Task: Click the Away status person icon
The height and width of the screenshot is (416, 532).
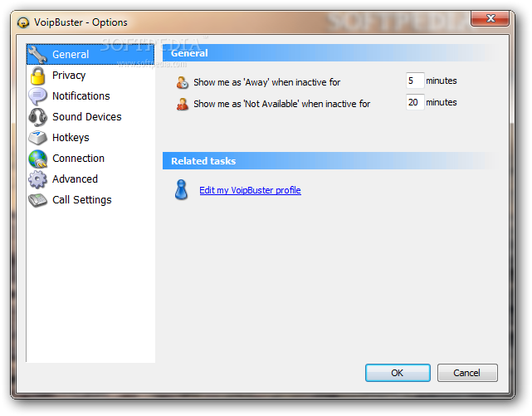Action: (x=183, y=82)
